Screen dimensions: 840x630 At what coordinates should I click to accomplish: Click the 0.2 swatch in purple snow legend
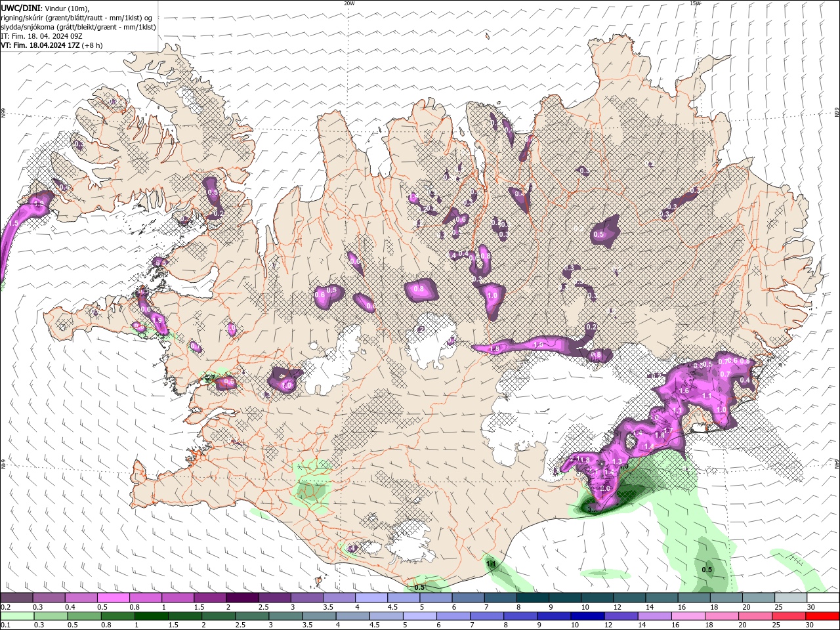tap(16, 598)
